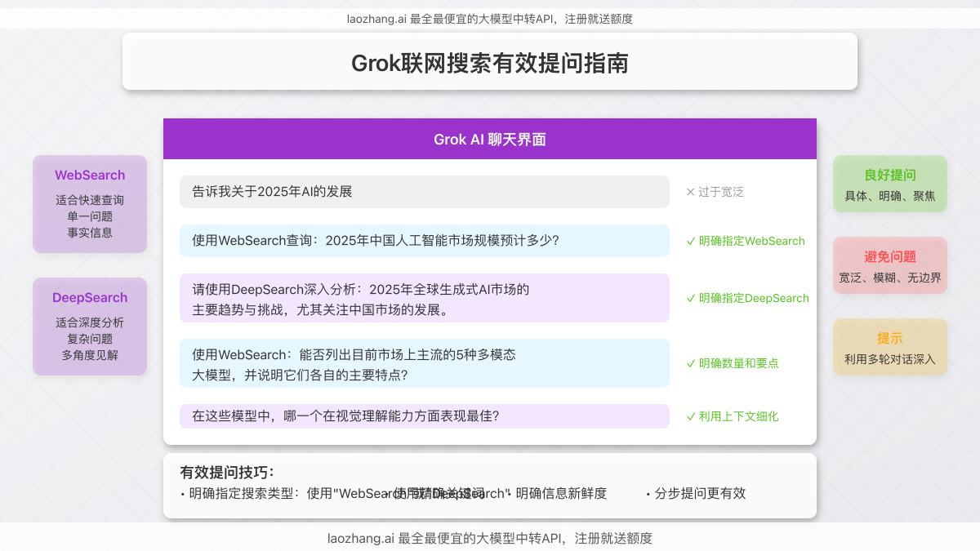Click '多角度见解' in DeepSearch card
The image size is (980, 551).
tap(90, 355)
